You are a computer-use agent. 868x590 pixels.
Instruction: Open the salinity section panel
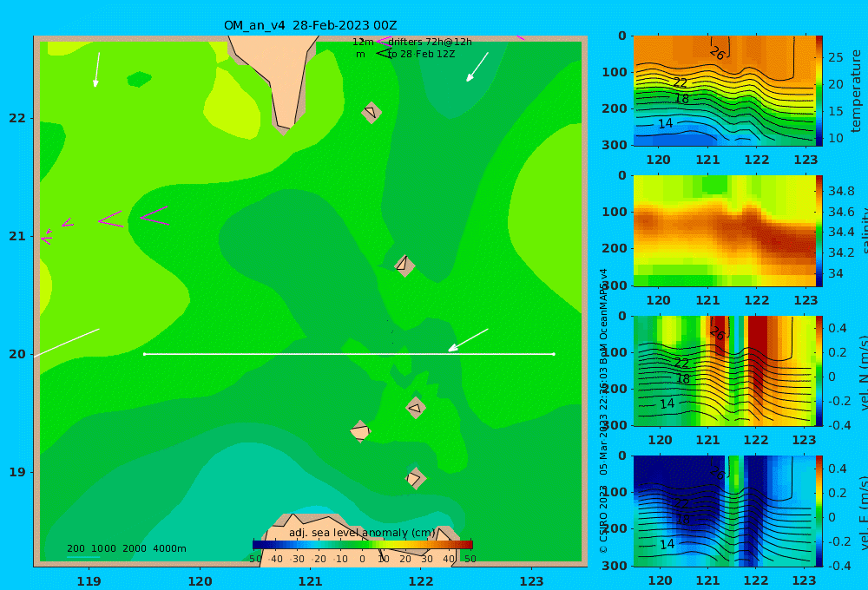(x=724, y=231)
